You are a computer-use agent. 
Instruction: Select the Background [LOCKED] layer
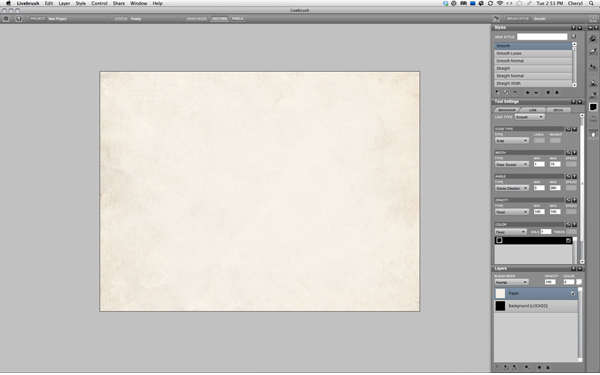(x=536, y=306)
